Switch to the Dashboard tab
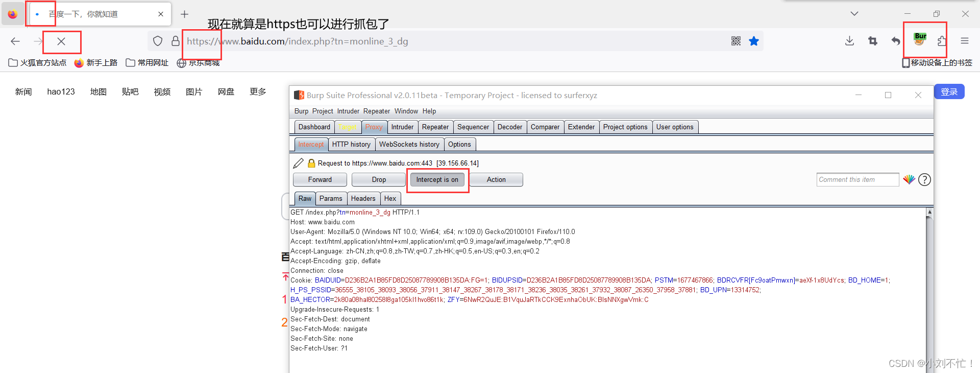The width and height of the screenshot is (980, 373). tap(314, 127)
